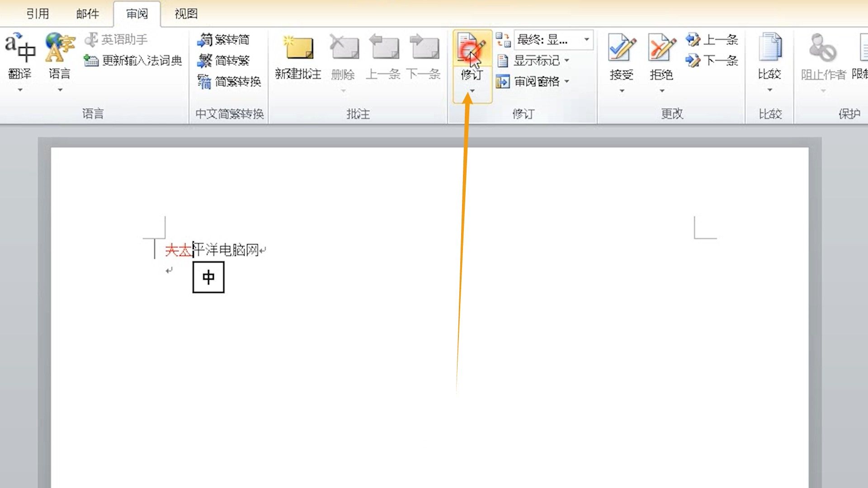Click 繁转简 to convert traditional to simplified
Screen dimensions: 868x488
(231, 40)
